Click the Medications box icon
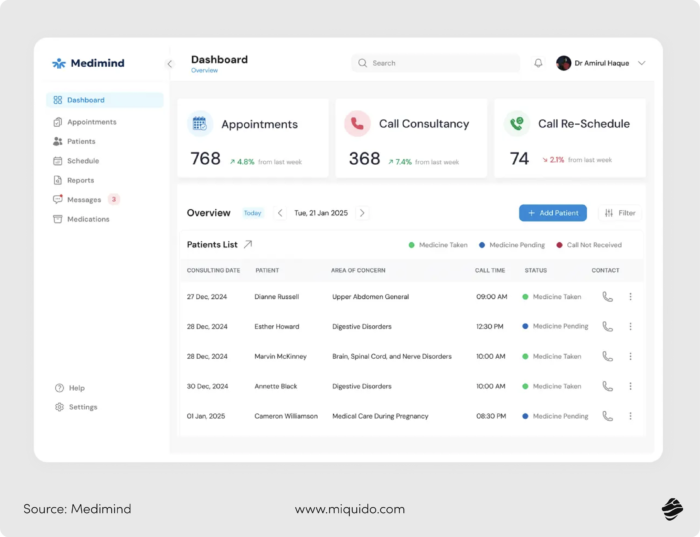The height and width of the screenshot is (537, 700). click(58, 219)
